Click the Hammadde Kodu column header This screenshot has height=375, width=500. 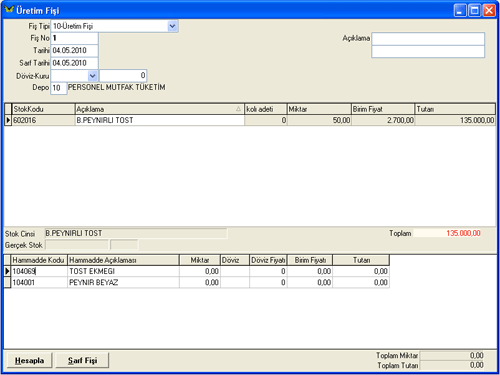click(39, 260)
